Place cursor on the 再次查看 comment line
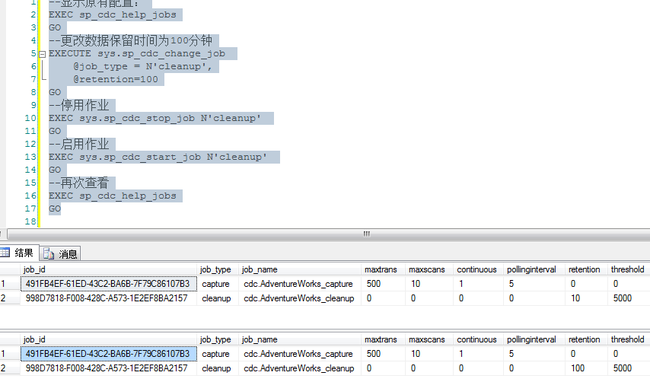This screenshot has width=650, height=382. pos(79,183)
